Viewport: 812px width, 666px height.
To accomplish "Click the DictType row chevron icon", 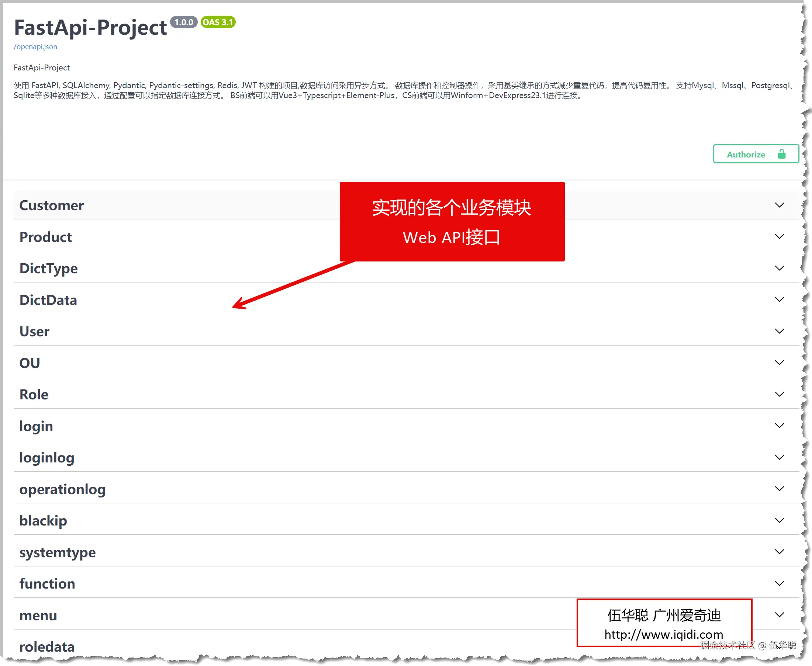I will (779, 268).
